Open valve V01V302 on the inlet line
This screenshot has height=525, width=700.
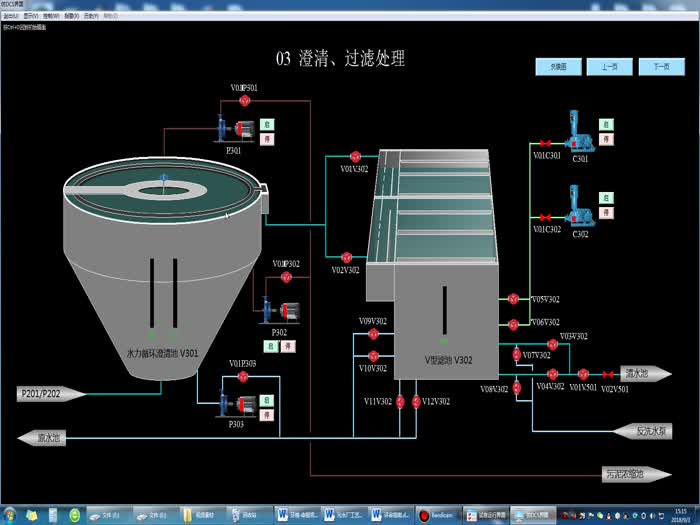click(x=355, y=156)
